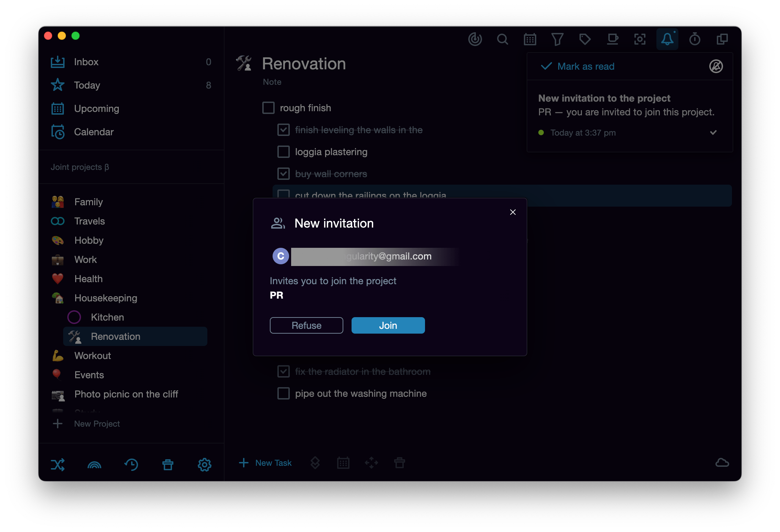Select the Renovation subproject in sidebar

135,336
